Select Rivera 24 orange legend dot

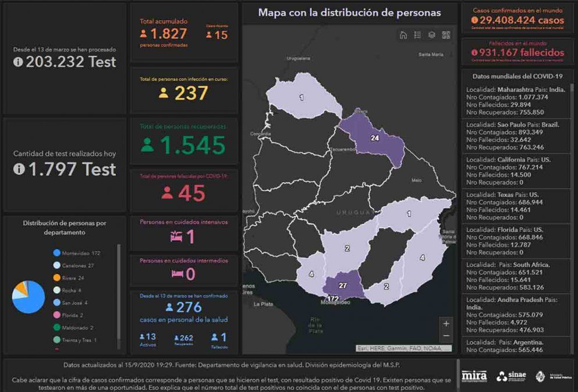(57, 278)
